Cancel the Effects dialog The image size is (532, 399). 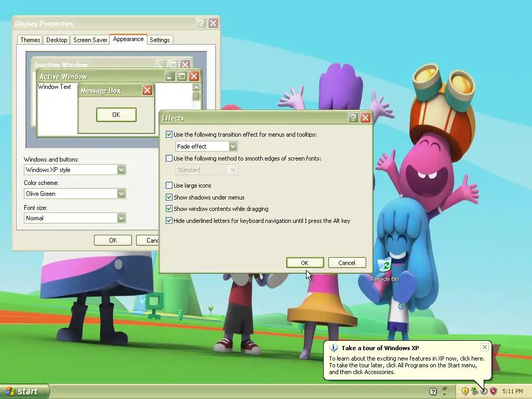347,262
